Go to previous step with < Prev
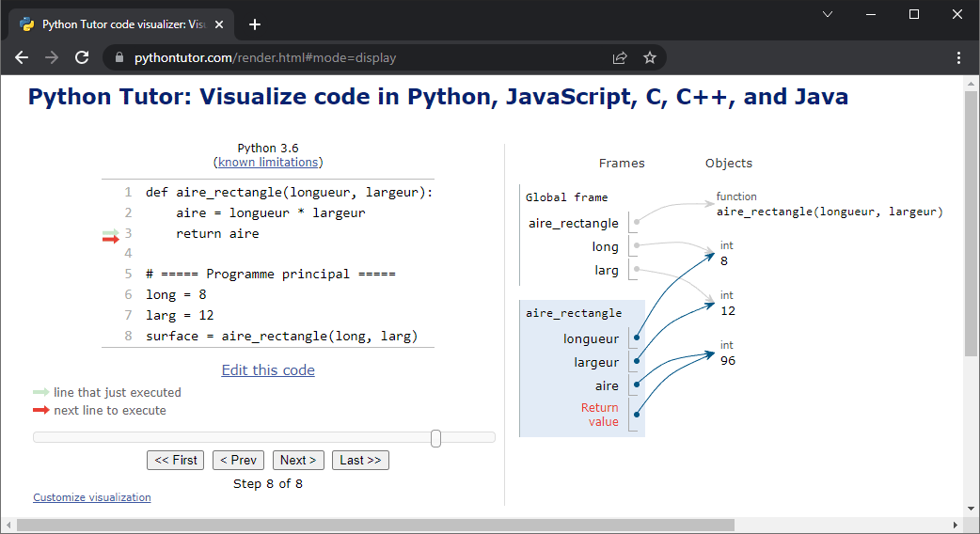This screenshot has height=534, width=980. click(238, 461)
